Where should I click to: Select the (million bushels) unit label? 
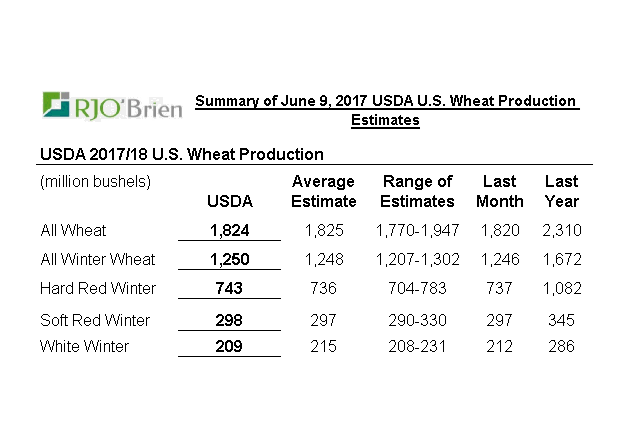(x=95, y=181)
